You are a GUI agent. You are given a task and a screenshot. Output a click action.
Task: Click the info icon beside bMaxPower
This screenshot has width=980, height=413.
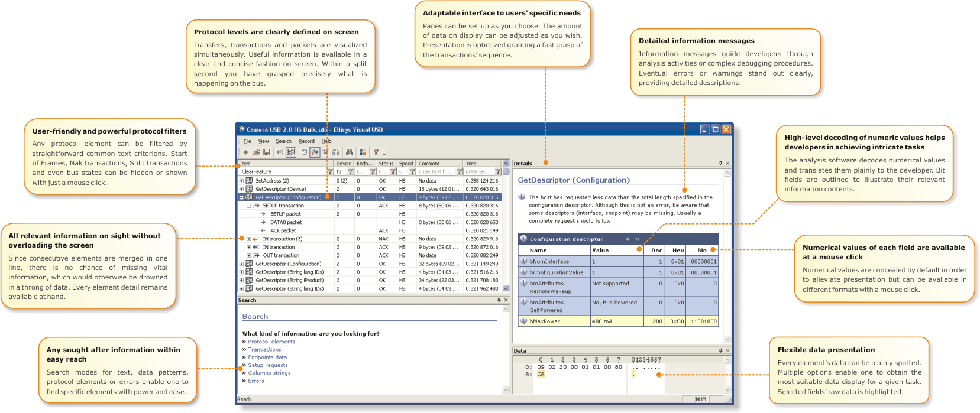[x=523, y=321]
